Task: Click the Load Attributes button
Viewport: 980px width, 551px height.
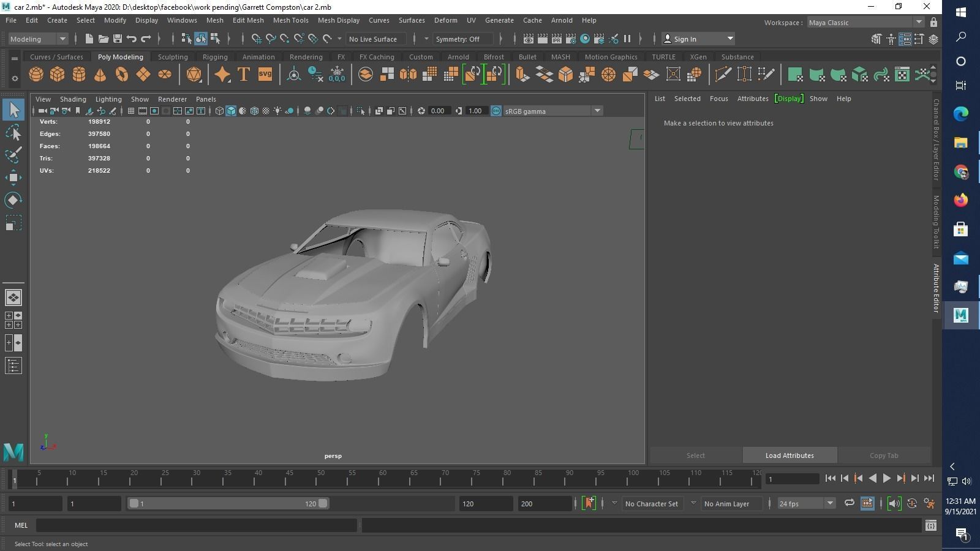Action: point(790,455)
